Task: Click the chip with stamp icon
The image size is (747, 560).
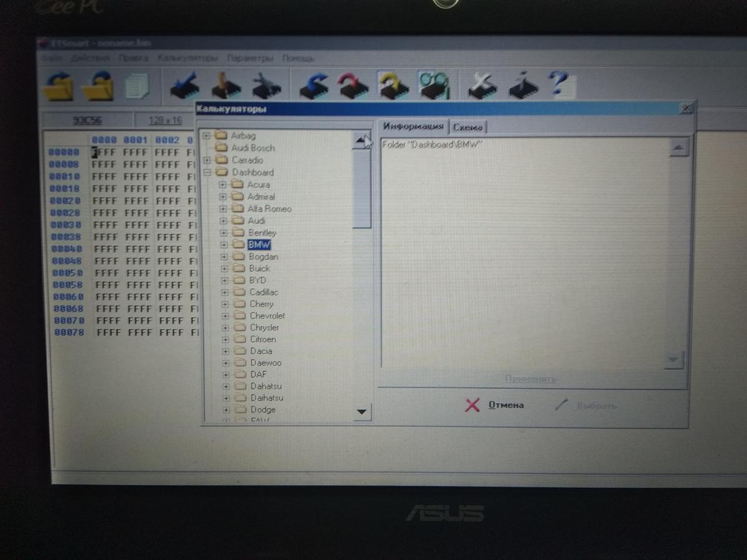Action: point(225,85)
